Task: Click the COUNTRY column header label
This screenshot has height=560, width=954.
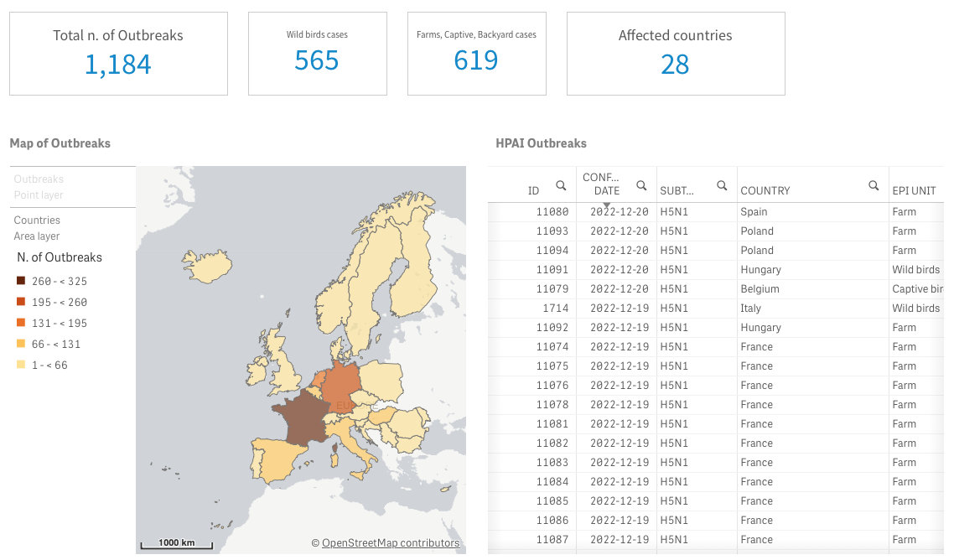Action: [x=765, y=190]
